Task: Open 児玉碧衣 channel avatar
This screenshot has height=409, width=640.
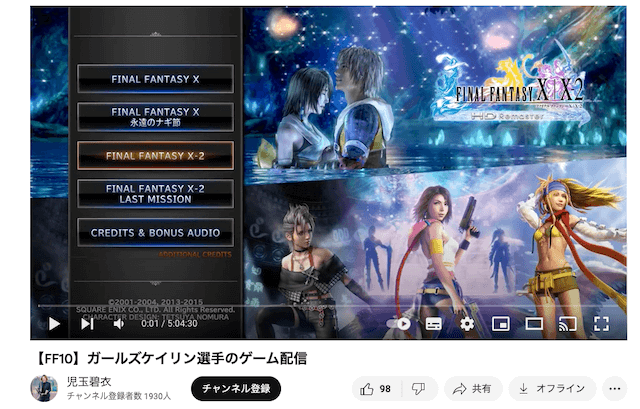Action: pyautogui.click(x=44, y=388)
